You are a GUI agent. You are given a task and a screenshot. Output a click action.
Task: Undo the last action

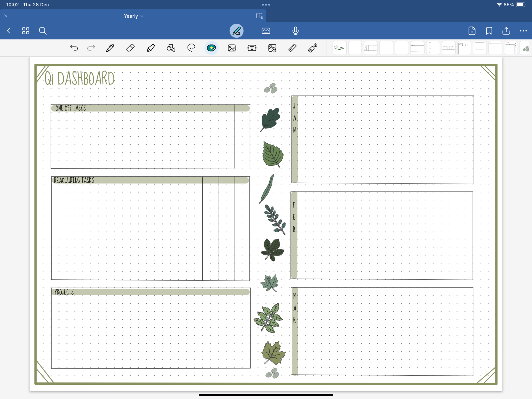(74, 48)
